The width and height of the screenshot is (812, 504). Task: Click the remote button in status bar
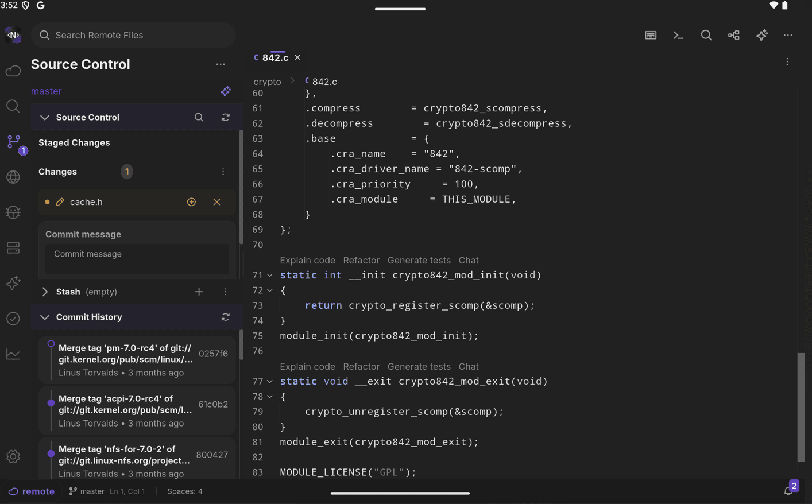pos(32,491)
